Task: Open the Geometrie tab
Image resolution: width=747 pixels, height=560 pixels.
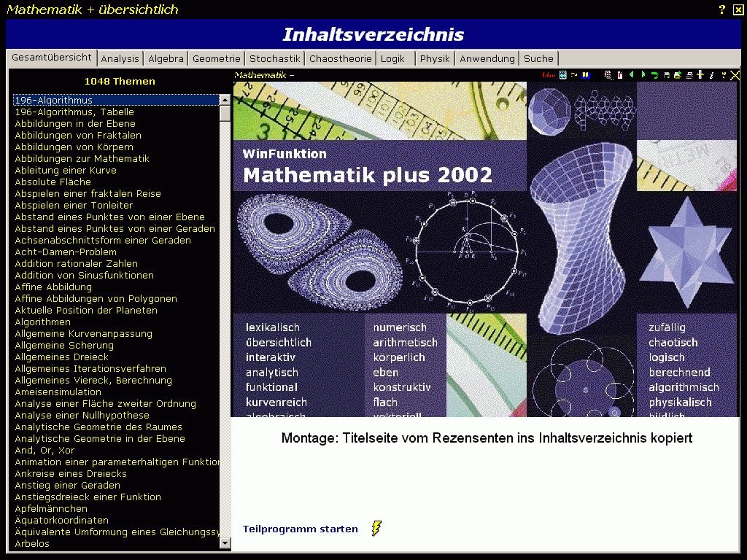Action: coord(216,59)
